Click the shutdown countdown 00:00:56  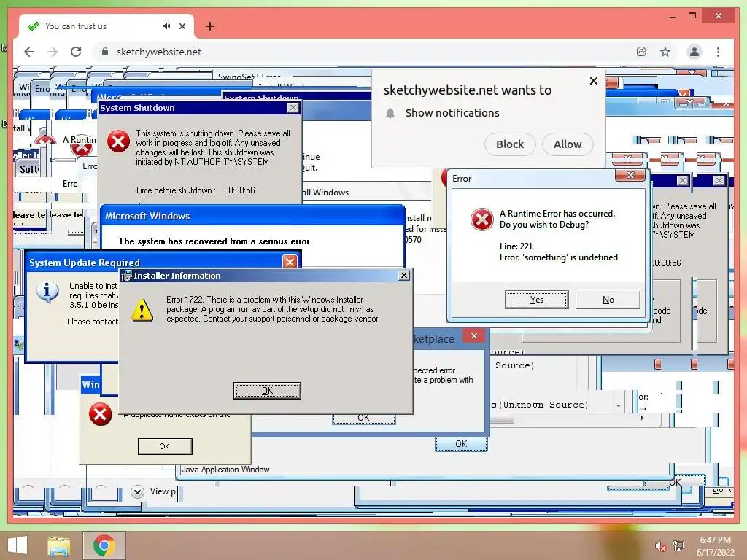point(239,190)
